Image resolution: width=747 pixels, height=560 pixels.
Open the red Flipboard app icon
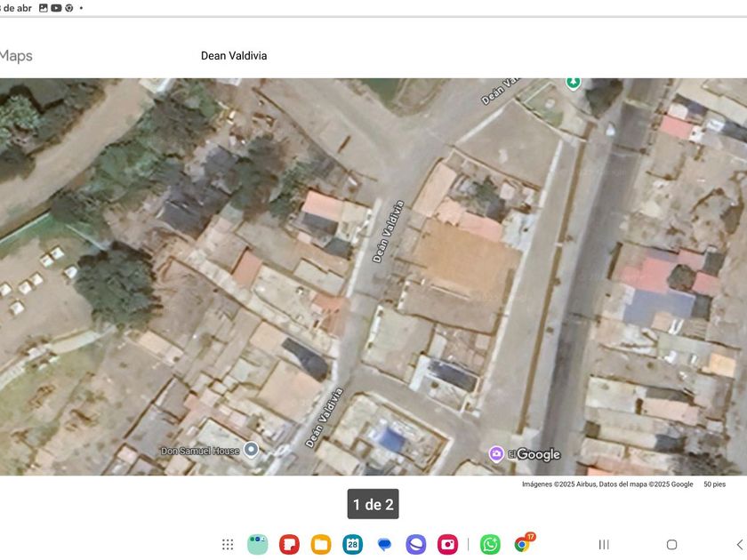pos(289,544)
